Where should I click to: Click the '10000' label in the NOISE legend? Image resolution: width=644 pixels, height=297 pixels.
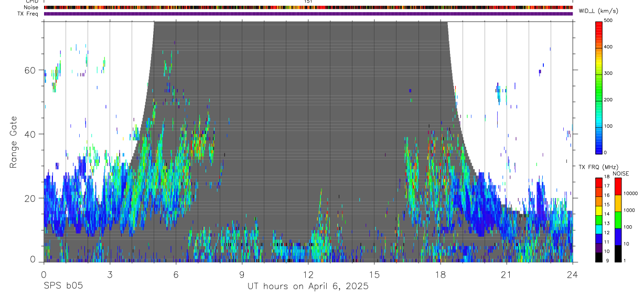coord(630,193)
